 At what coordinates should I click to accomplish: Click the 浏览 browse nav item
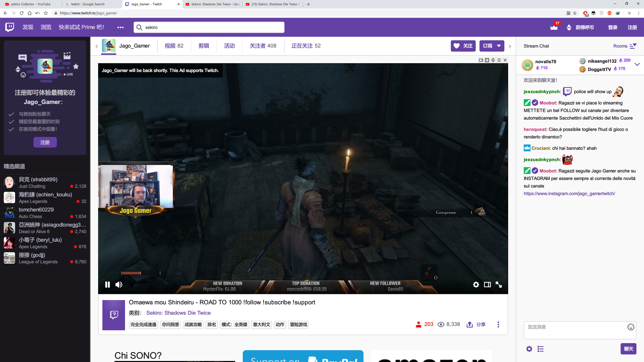pyautogui.click(x=46, y=27)
